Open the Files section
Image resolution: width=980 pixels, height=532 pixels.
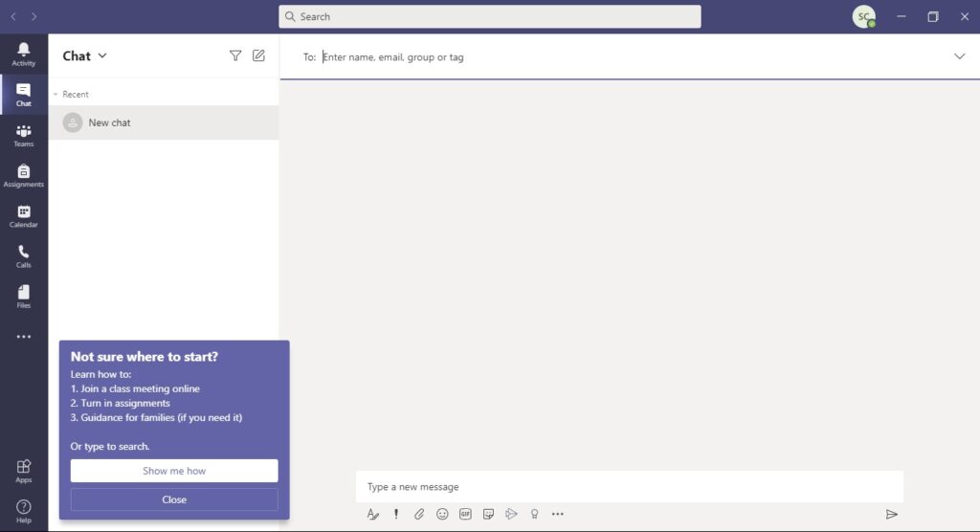pyautogui.click(x=24, y=297)
